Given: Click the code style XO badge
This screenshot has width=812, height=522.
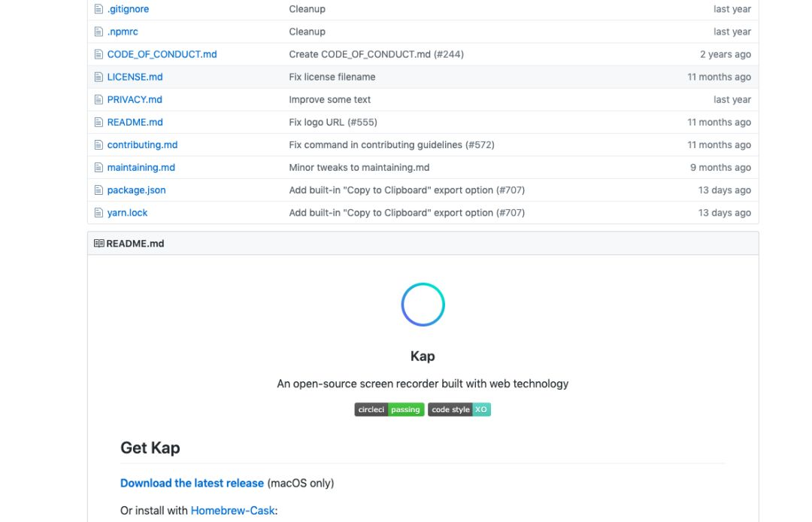Looking at the screenshot, I should (459, 410).
